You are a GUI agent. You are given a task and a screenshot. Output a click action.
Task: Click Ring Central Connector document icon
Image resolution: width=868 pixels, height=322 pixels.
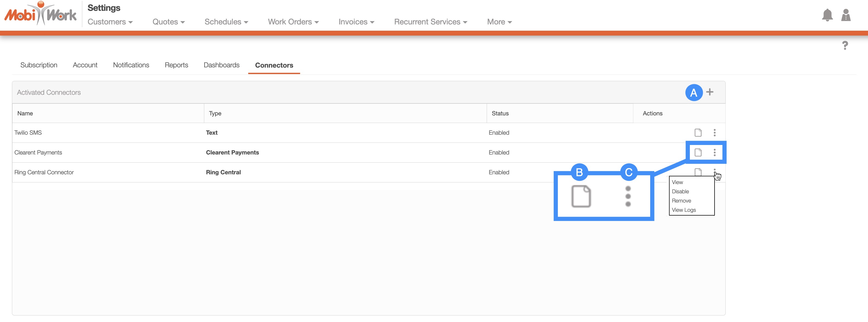(698, 172)
